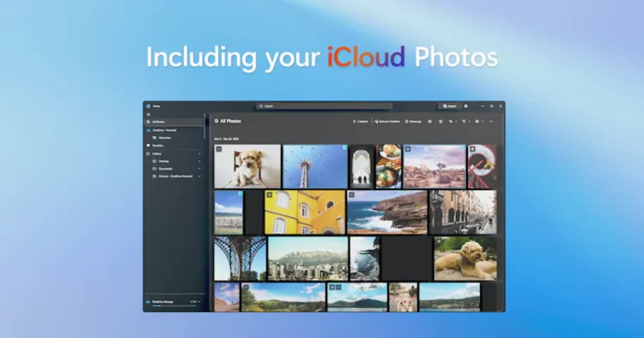Open the filter dropdown in toolbar
644x338 pixels.
coord(465,122)
